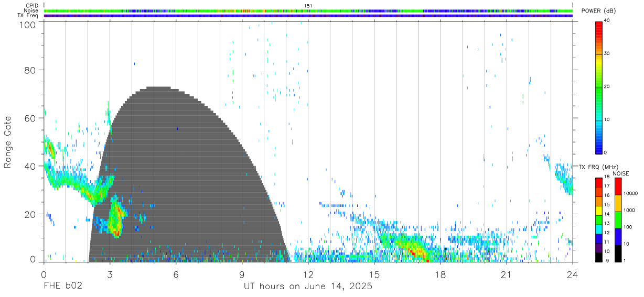The height and width of the screenshot is (297, 644).
Task: Click the 11 tick on TX frequency legend
Action: click(x=608, y=242)
